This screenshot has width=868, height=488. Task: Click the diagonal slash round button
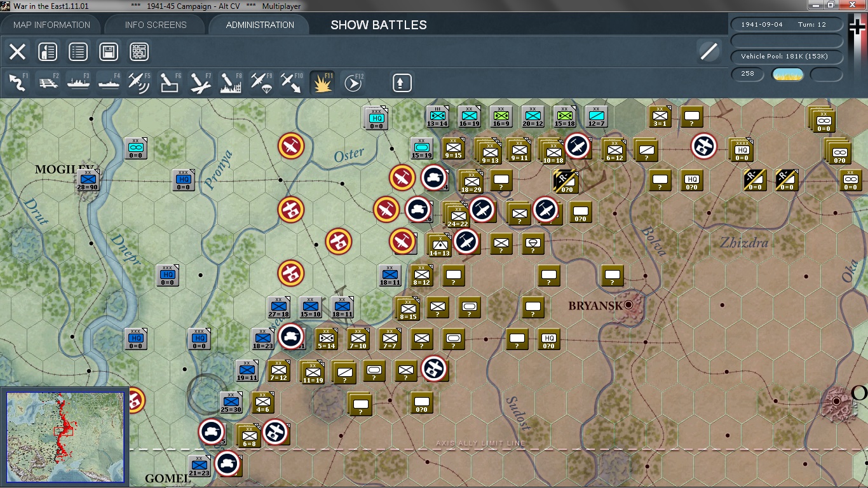[709, 51]
